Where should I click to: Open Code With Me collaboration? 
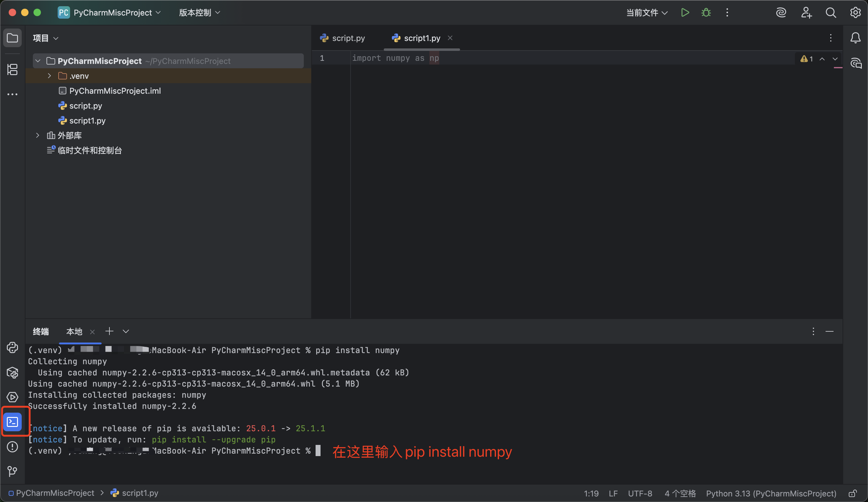click(x=806, y=12)
